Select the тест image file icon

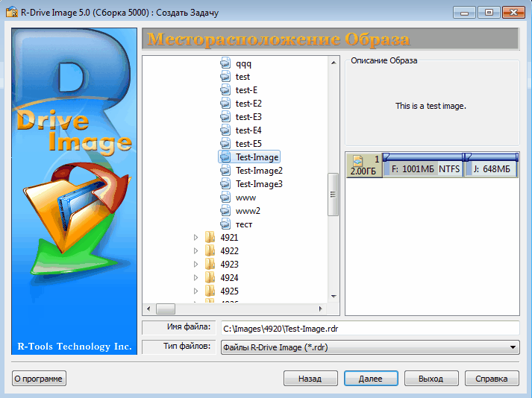tap(225, 224)
